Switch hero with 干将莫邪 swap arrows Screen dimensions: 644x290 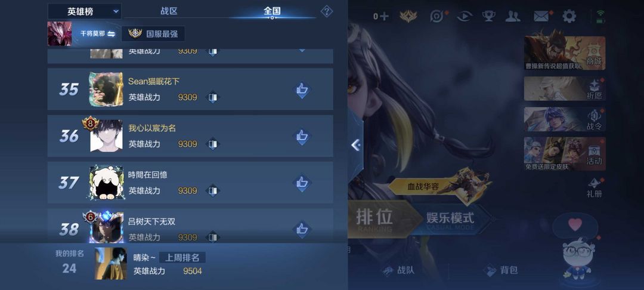[x=112, y=33]
